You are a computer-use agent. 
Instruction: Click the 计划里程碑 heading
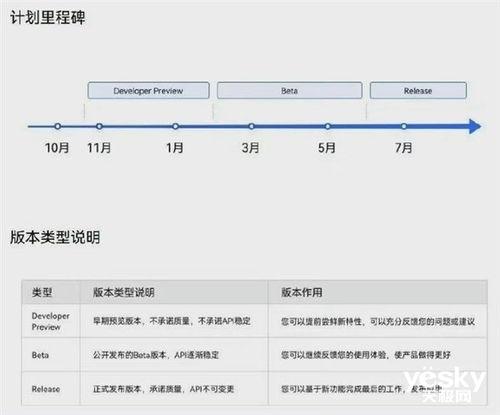48,17
